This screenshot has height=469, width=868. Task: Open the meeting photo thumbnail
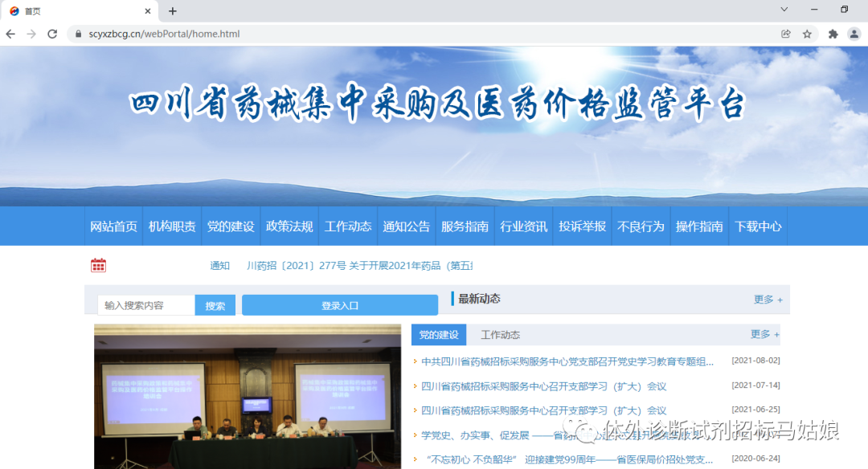(248, 396)
